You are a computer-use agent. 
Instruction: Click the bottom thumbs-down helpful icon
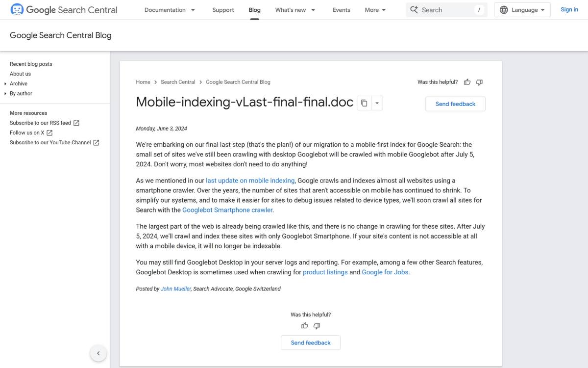tap(317, 326)
